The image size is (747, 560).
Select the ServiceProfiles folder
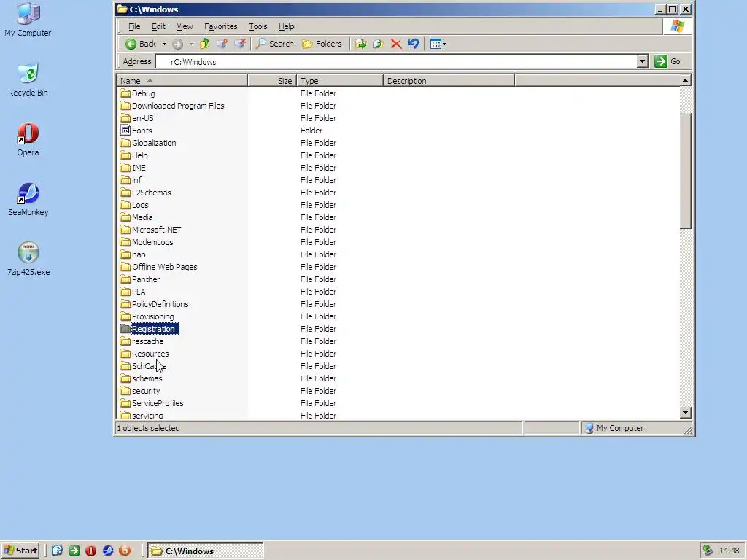click(152, 402)
